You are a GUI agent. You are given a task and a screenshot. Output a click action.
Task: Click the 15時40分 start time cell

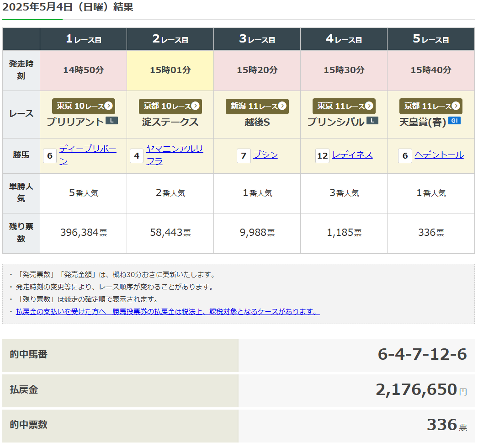pyautogui.click(x=431, y=70)
